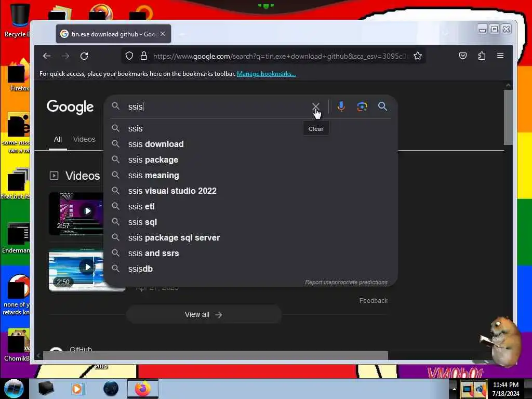Image resolution: width=532 pixels, height=399 pixels.
Task: Choose the 'ssis meaning' suggestion
Action: tap(251, 176)
